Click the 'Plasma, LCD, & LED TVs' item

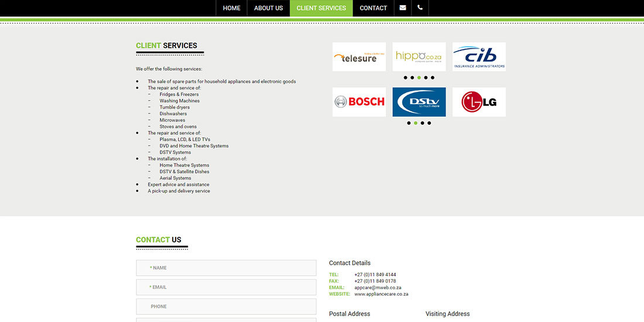coord(185,140)
